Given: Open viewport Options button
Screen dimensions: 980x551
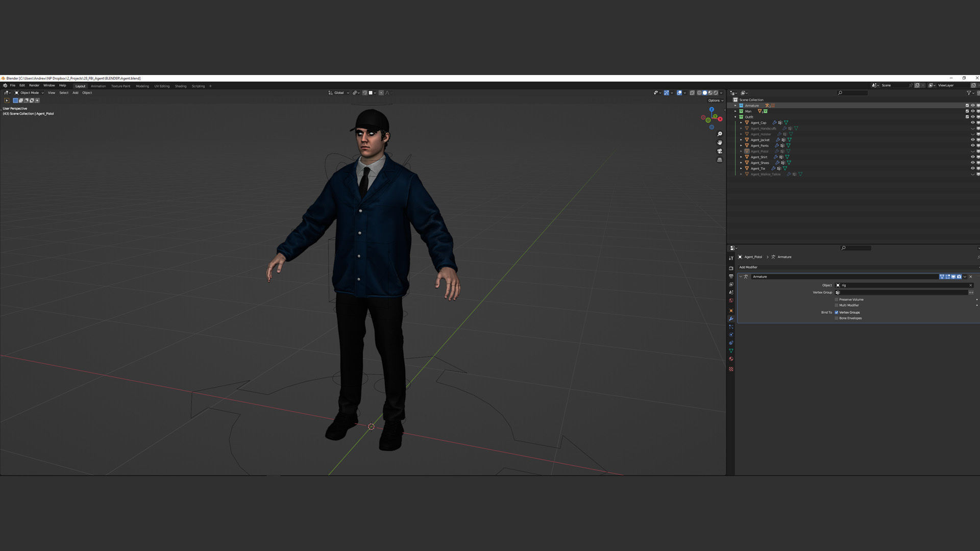Looking at the screenshot, I should click(715, 101).
